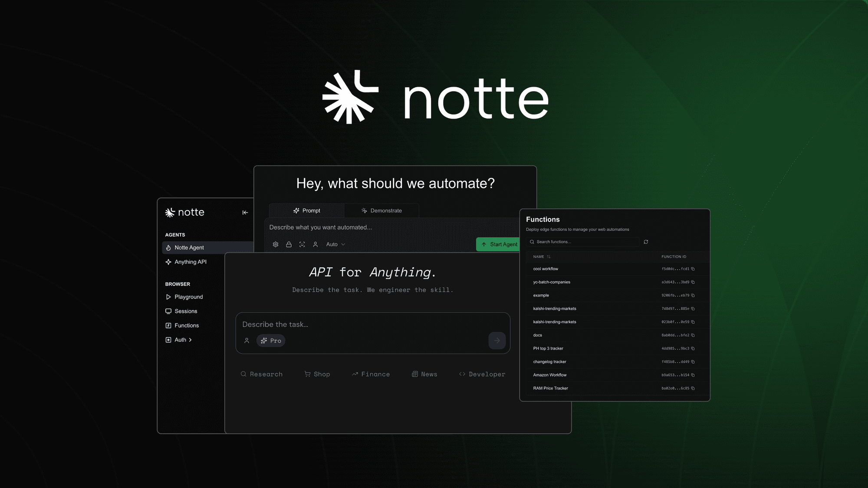
Task: Collapse the notte sidebar with the arrow icon
Action: (x=245, y=213)
